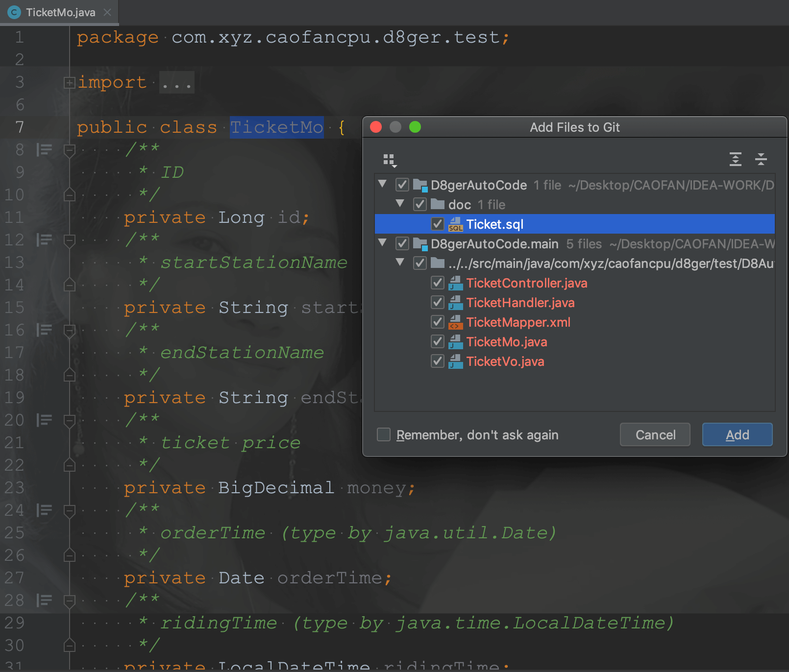Uncheck the src/main/java path checkbox
The height and width of the screenshot is (672, 789).
[x=420, y=263]
